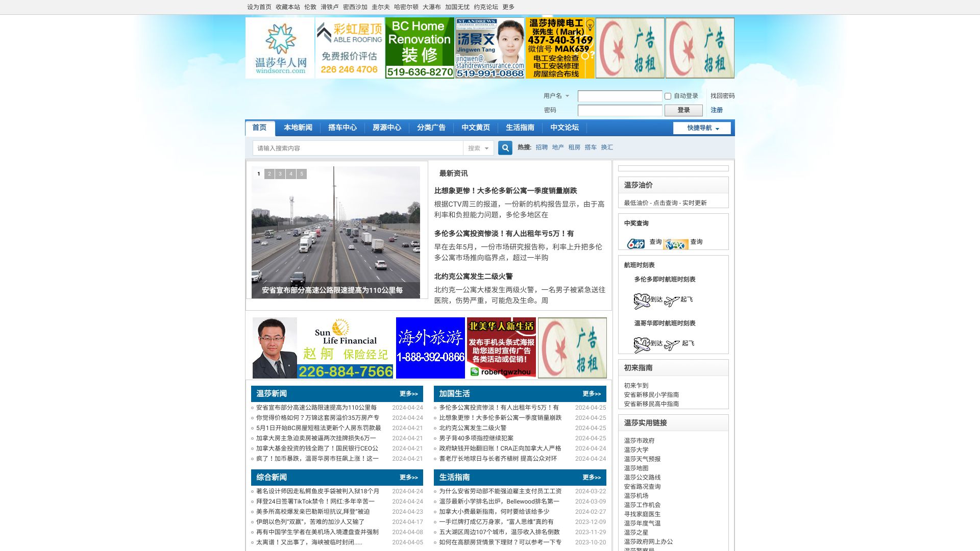
Task: Go to slideshow slide 5
Action: 302,174
